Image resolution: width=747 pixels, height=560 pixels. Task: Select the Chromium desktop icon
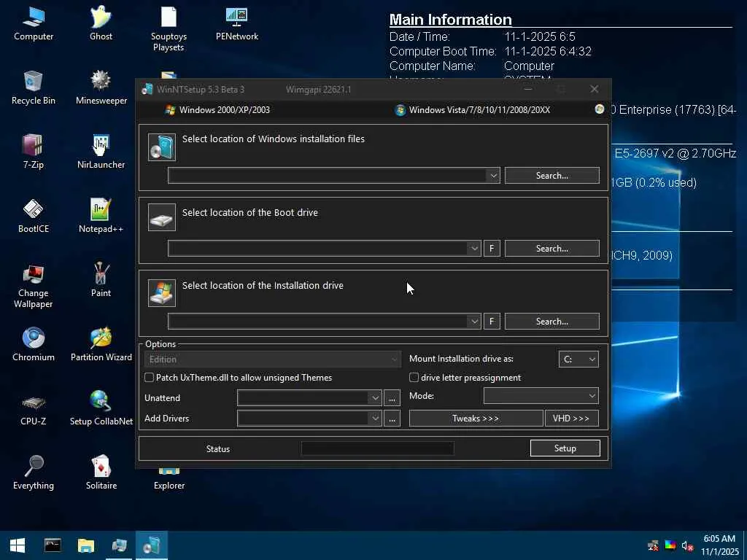click(34, 345)
